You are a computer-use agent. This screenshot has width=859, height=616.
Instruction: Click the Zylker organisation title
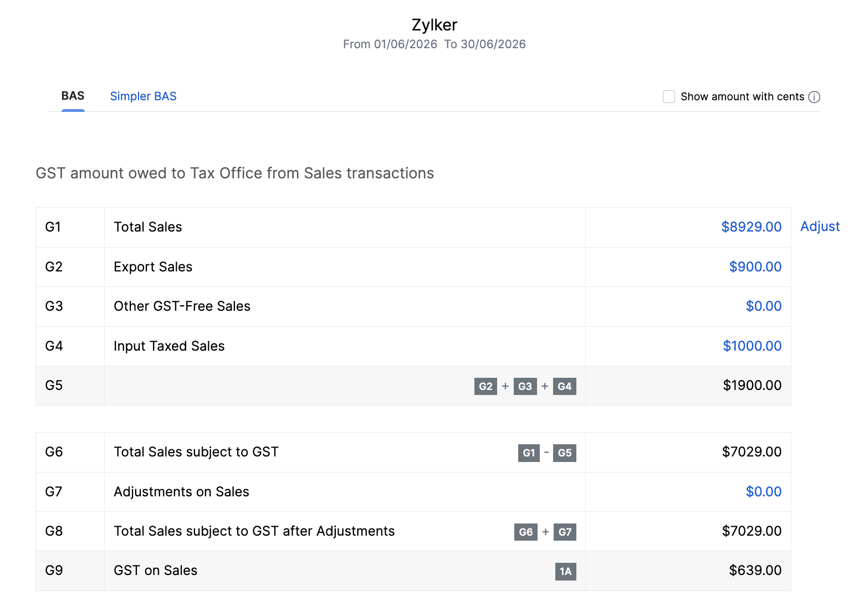pyautogui.click(x=434, y=25)
